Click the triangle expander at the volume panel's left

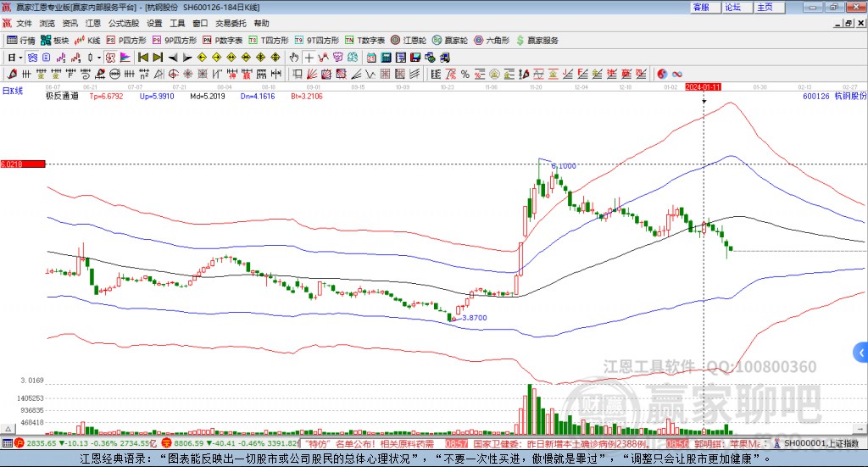pyautogui.click(x=8, y=429)
